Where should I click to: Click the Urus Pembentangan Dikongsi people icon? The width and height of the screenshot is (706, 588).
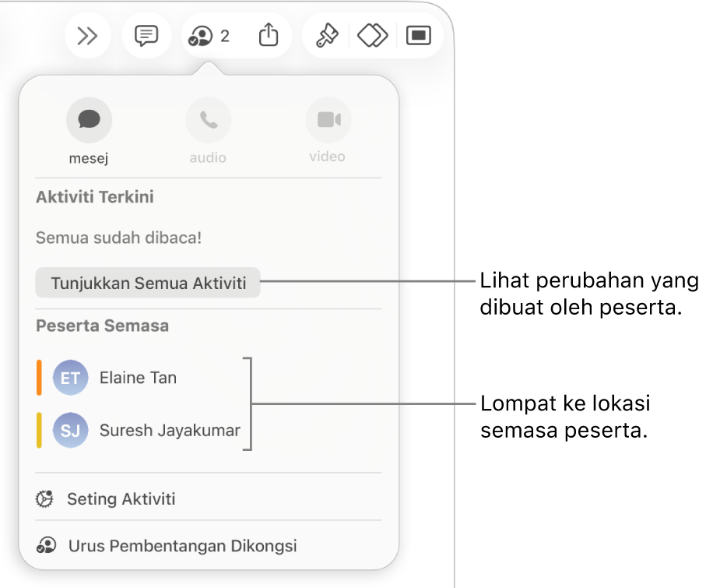coord(46,545)
